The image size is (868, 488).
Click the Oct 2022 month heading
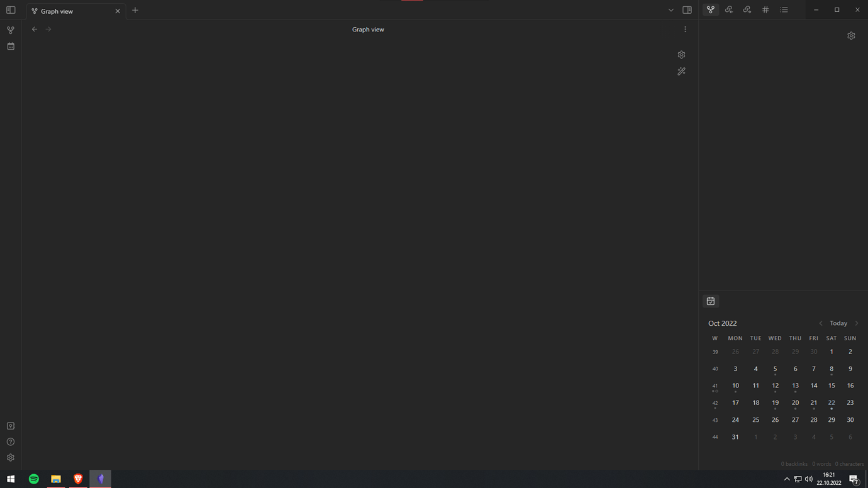[x=722, y=323]
